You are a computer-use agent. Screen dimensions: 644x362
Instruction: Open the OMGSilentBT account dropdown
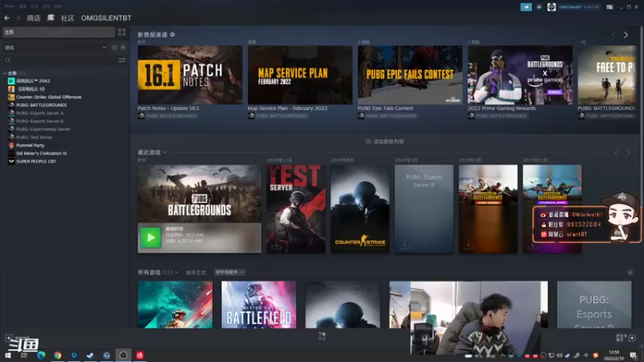pos(579,7)
